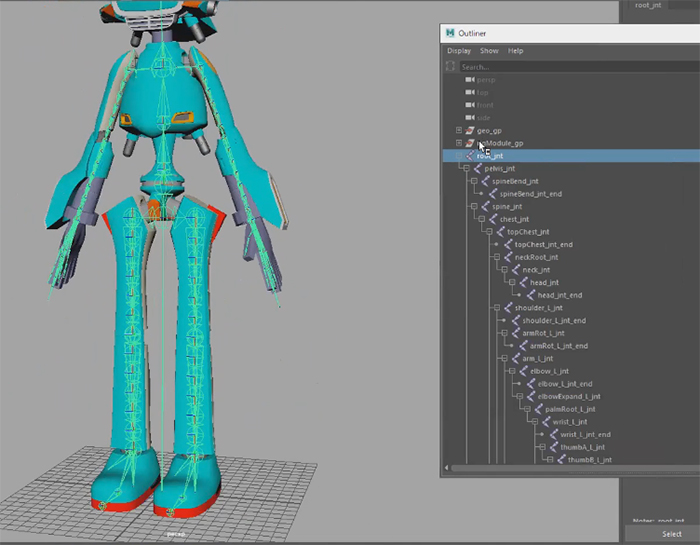Click the rigModule_gp group node icon
The height and width of the screenshot is (545, 700).
click(x=470, y=143)
